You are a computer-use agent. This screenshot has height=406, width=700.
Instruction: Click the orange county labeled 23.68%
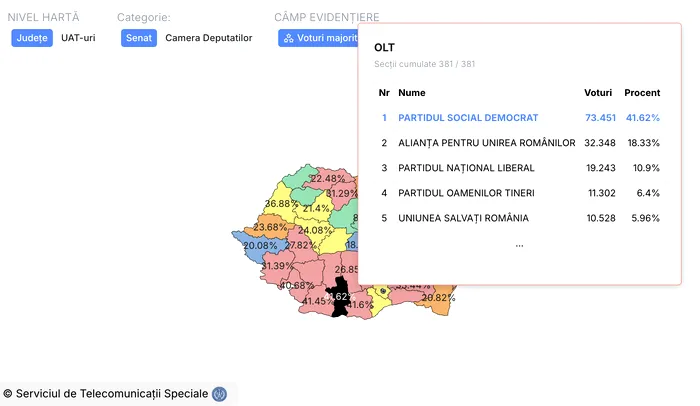pos(270,227)
